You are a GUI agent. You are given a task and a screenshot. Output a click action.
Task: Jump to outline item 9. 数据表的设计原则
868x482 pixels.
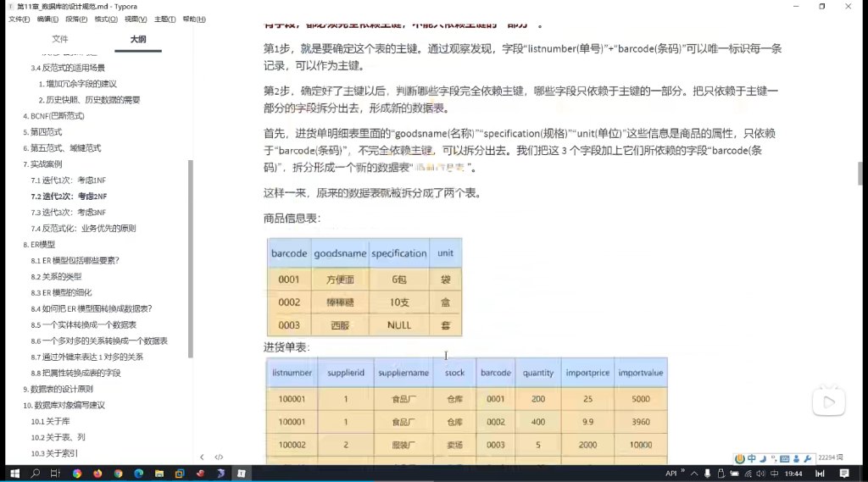tap(58, 389)
